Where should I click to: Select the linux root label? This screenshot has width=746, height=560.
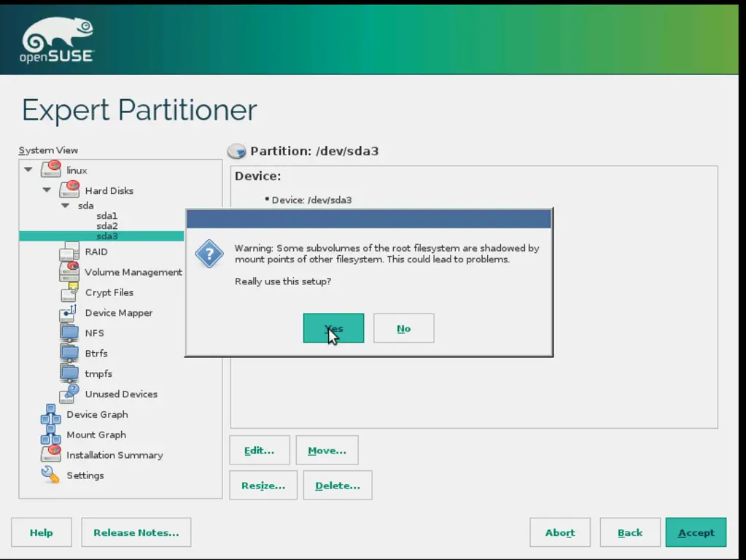pyautogui.click(x=77, y=171)
